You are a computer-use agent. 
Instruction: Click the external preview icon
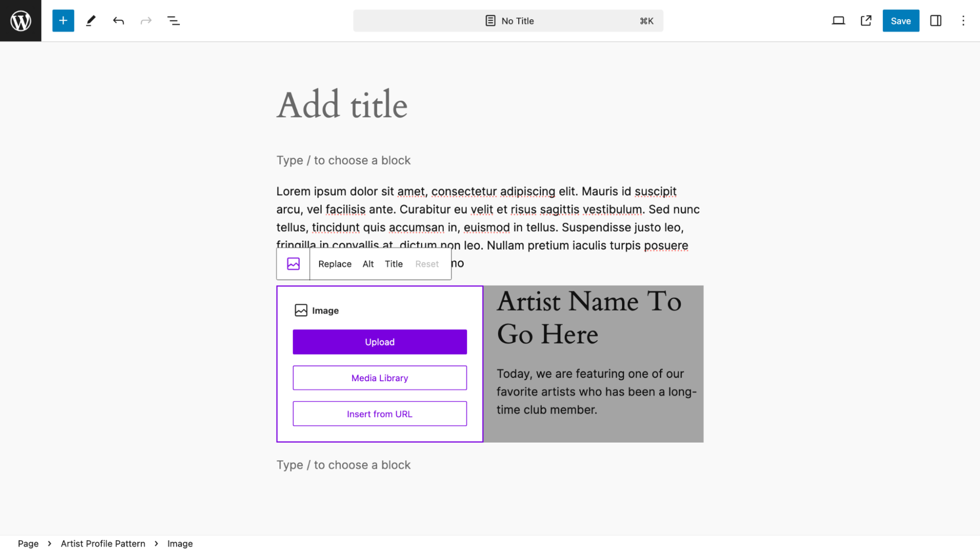866,20
